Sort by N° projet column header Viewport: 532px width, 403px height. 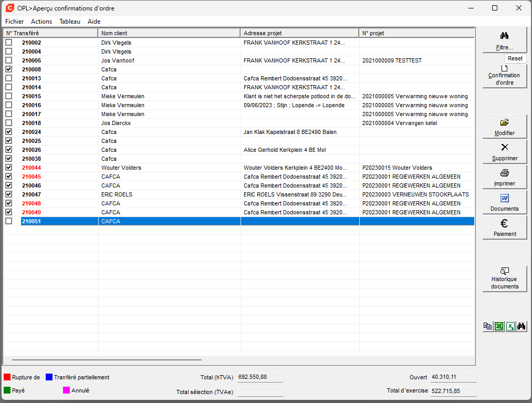pos(417,33)
